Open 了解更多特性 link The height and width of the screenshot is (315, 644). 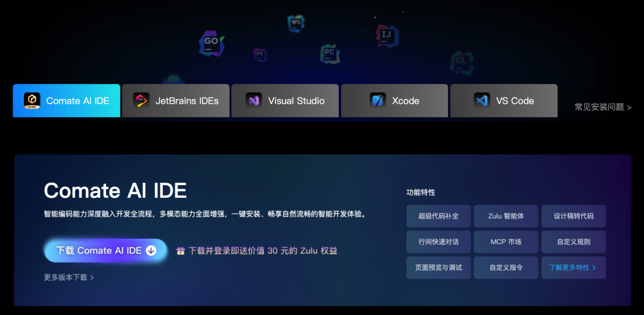pyautogui.click(x=574, y=268)
